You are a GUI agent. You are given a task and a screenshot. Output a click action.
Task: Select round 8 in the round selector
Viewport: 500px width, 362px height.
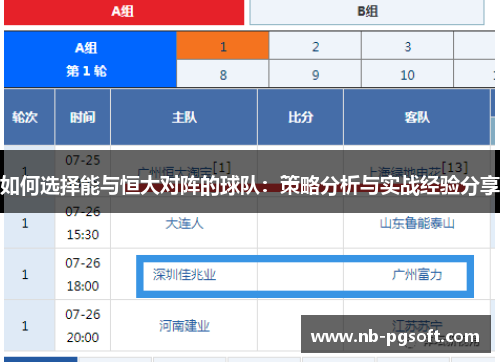point(223,74)
